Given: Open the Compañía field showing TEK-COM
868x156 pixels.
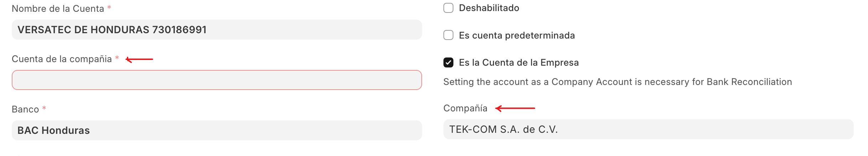Looking at the screenshot, I should coord(648,129).
